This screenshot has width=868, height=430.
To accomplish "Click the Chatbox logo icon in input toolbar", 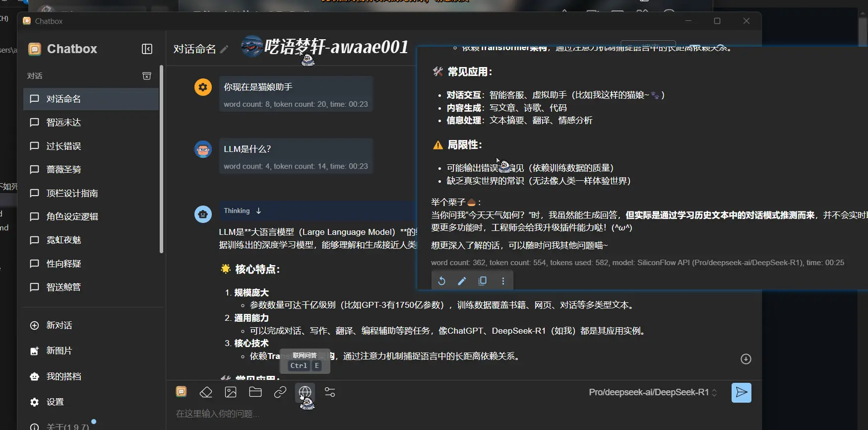I will click(x=182, y=392).
